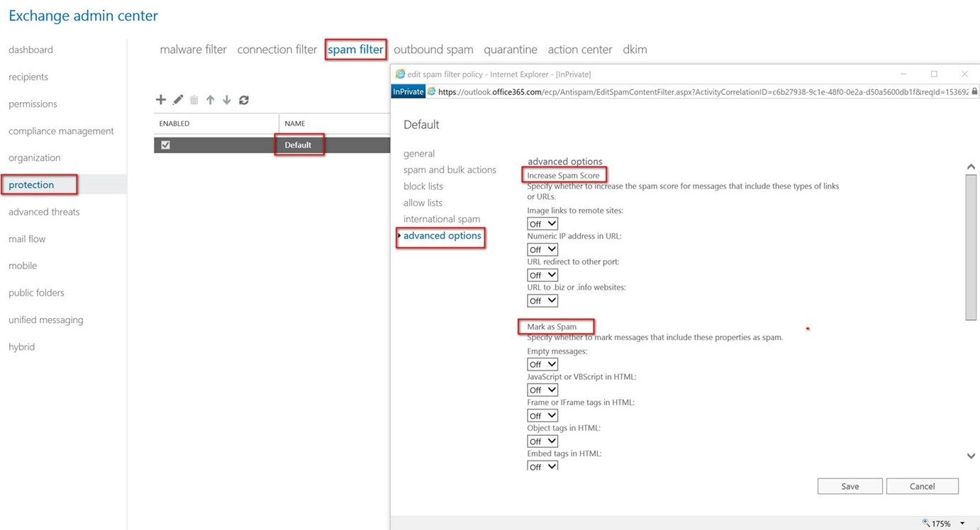The height and width of the screenshot is (530, 980).
Task: Maximize the edit spam filter policy window
Action: (x=934, y=74)
